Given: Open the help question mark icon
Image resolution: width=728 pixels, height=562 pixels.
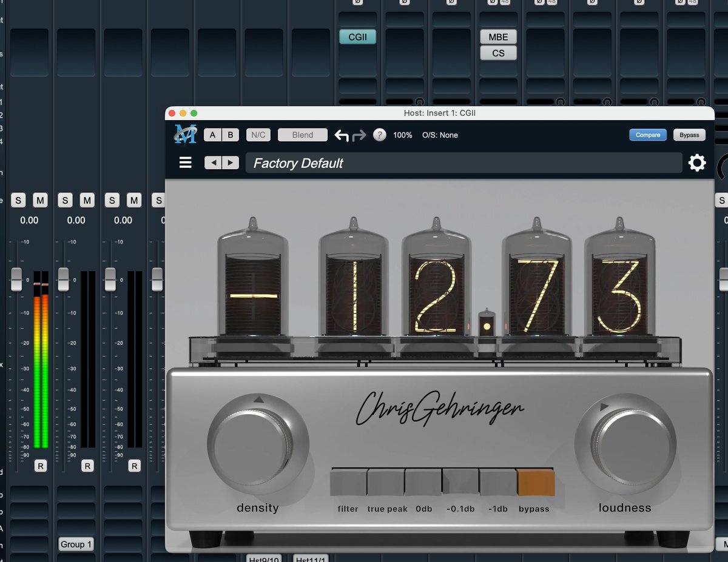Looking at the screenshot, I should 380,135.
